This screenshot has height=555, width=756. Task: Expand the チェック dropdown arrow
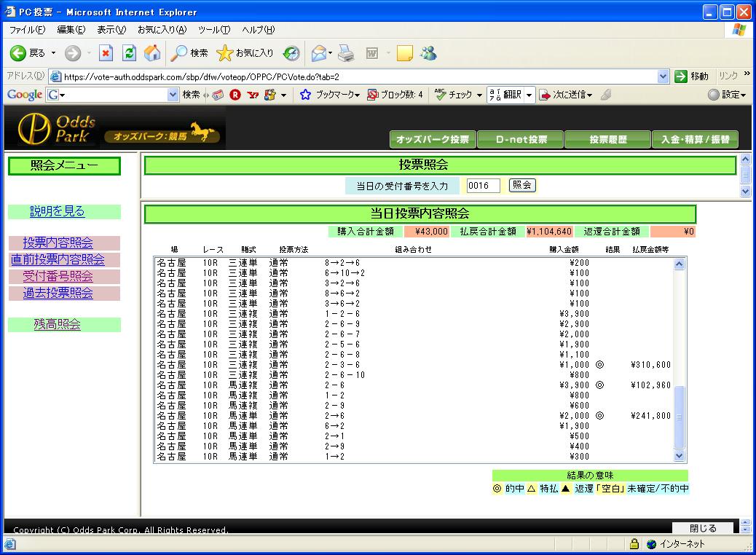click(479, 95)
